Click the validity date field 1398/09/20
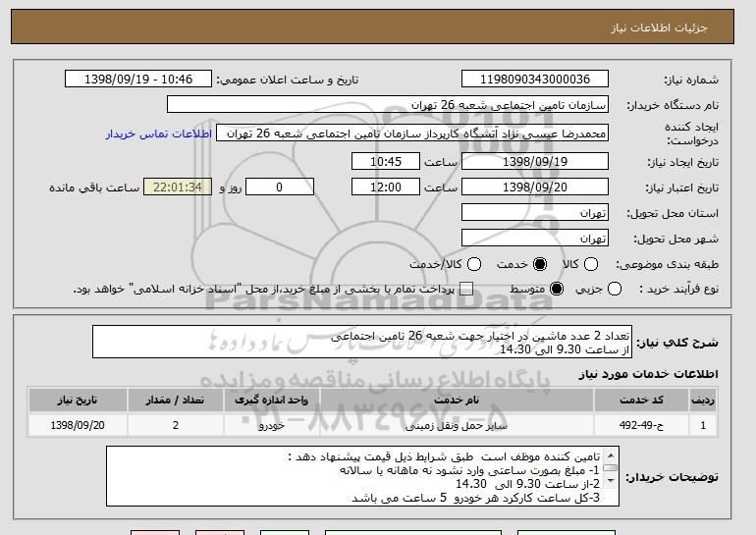756x535 pixels. point(535,187)
